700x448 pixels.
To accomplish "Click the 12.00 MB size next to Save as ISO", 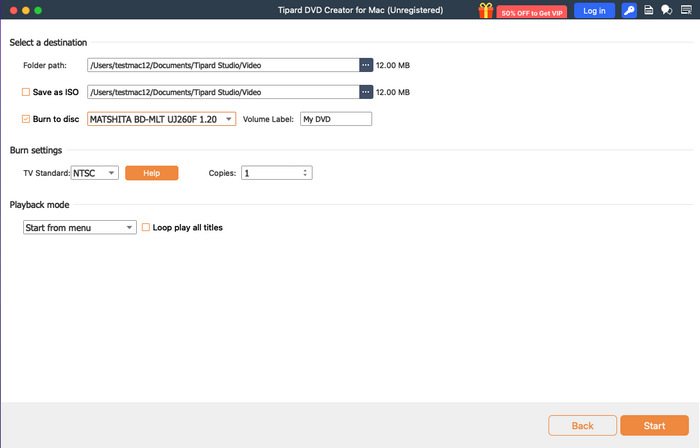I will 393,92.
